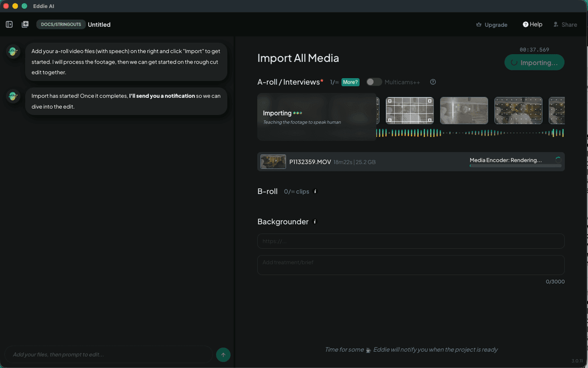Toggle the Multicams++ switch
The width and height of the screenshot is (588, 368).
(374, 82)
